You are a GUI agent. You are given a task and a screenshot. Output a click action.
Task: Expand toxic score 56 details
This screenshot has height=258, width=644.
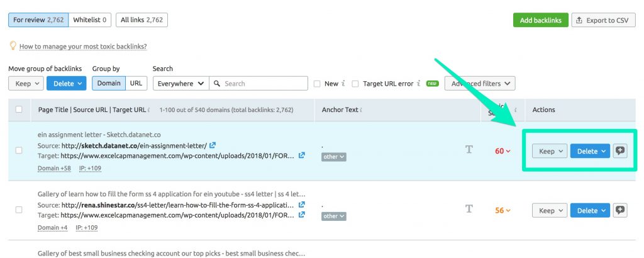pyautogui.click(x=502, y=210)
